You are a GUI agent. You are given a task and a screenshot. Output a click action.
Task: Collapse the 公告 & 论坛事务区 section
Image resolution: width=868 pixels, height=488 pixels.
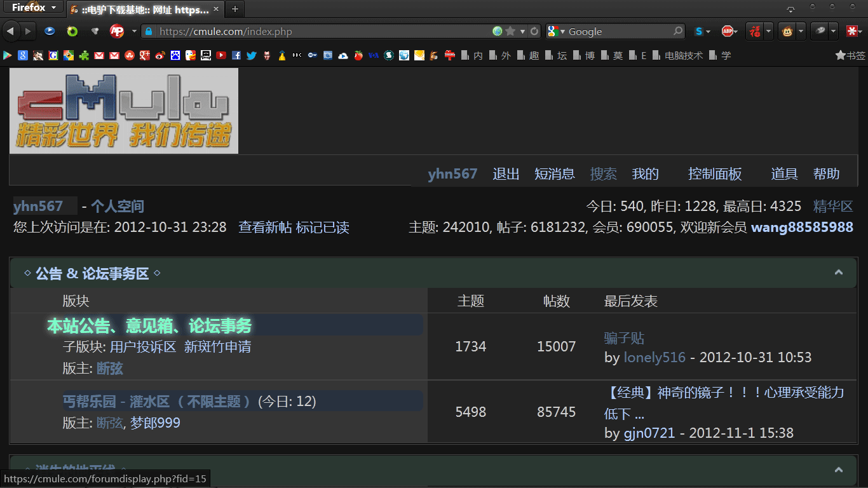coord(839,273)
